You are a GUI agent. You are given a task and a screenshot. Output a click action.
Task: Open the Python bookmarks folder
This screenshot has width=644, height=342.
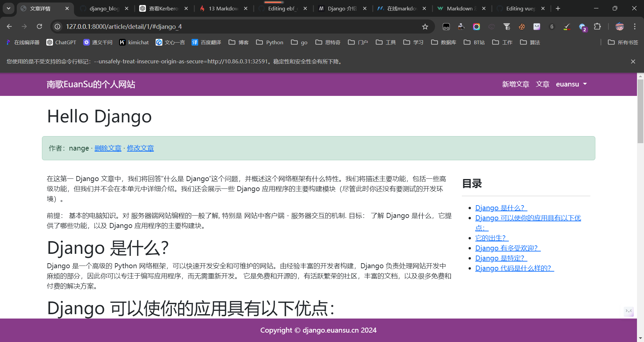coord(270,42)
